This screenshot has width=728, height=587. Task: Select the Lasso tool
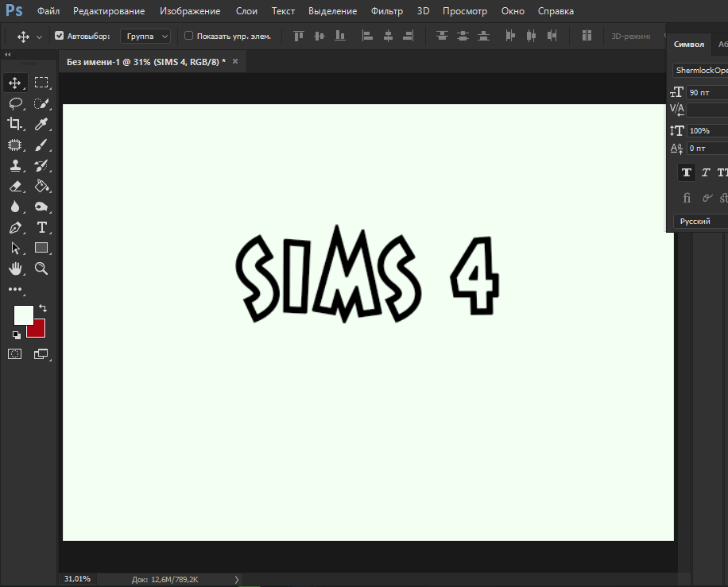15,103
